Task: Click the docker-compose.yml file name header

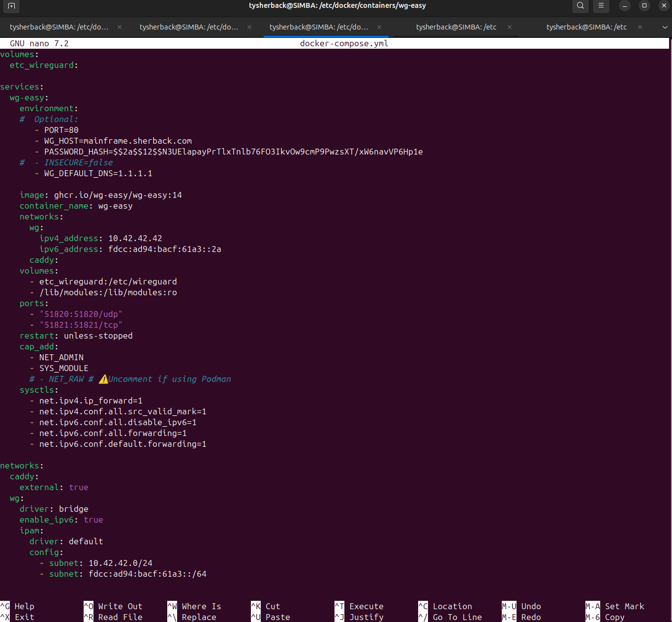Action: click(344, 43)
